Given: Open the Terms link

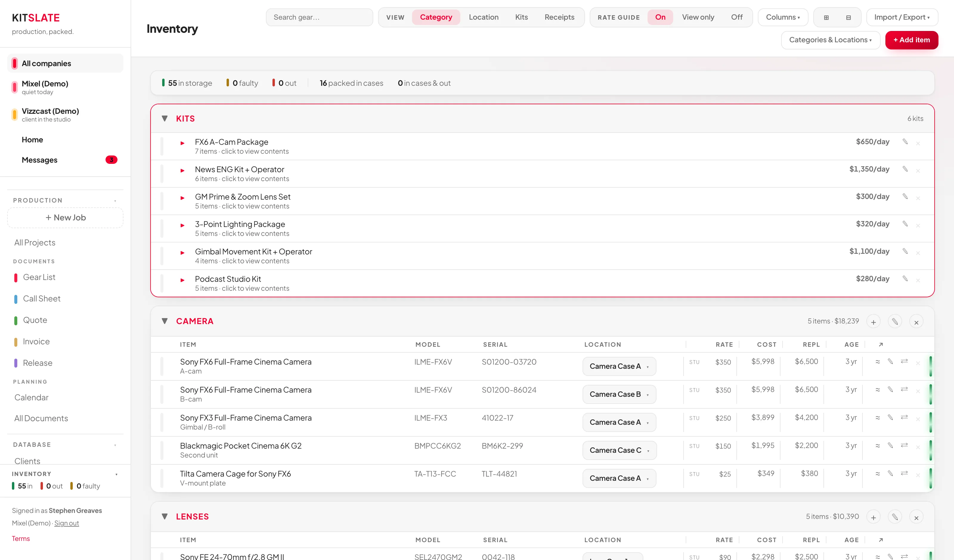Looking at the screenshot, I should pyautogui.click(x=21, y=539).
